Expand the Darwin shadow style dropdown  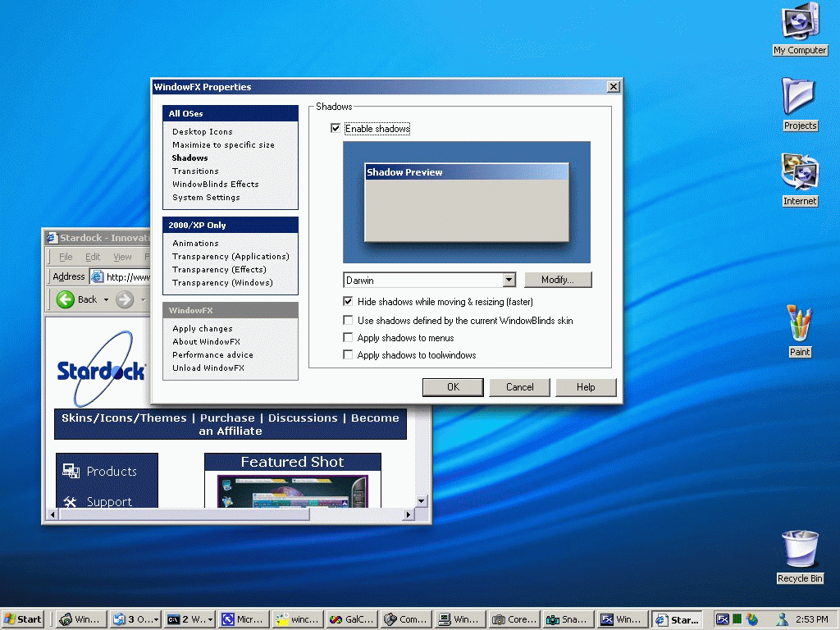pos(509,280)
